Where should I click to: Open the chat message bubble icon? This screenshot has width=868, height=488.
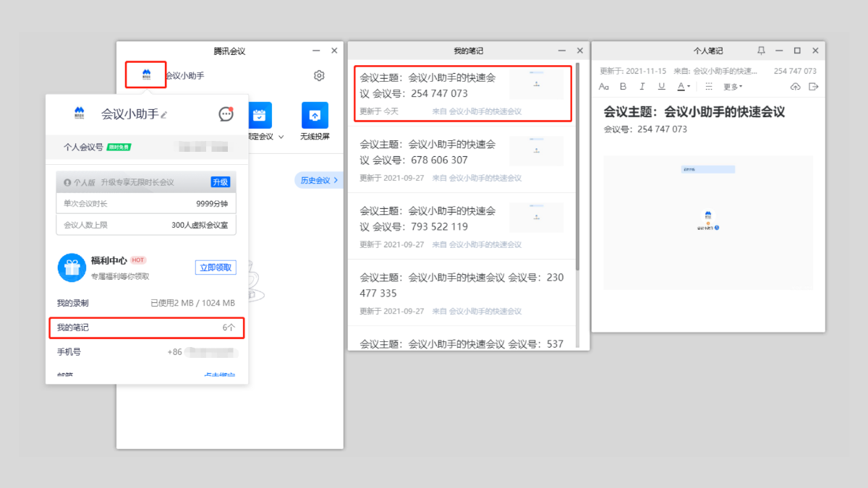226,114
